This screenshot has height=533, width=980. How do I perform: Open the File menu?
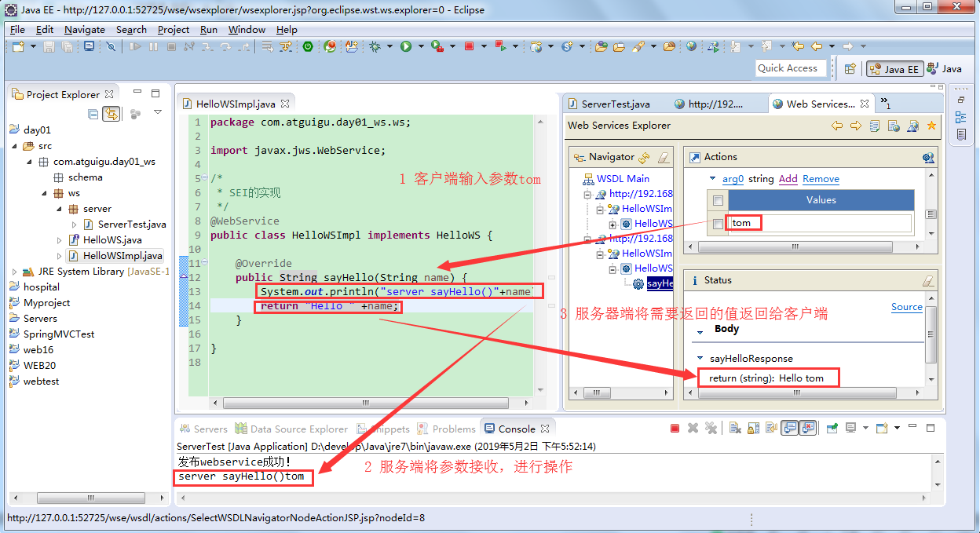pos(17,29)
